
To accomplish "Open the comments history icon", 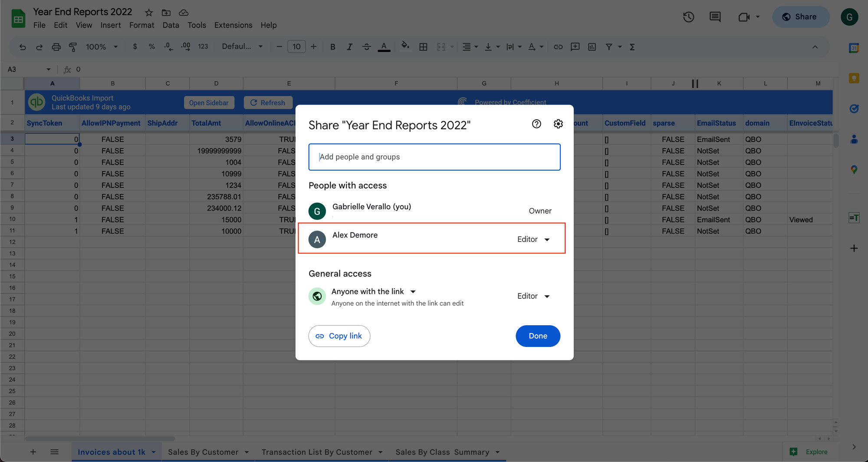I will coord(715,17).
